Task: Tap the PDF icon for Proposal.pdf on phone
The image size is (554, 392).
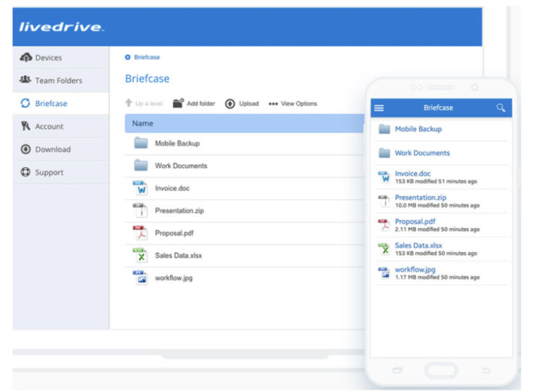Action: coord(384,225)
